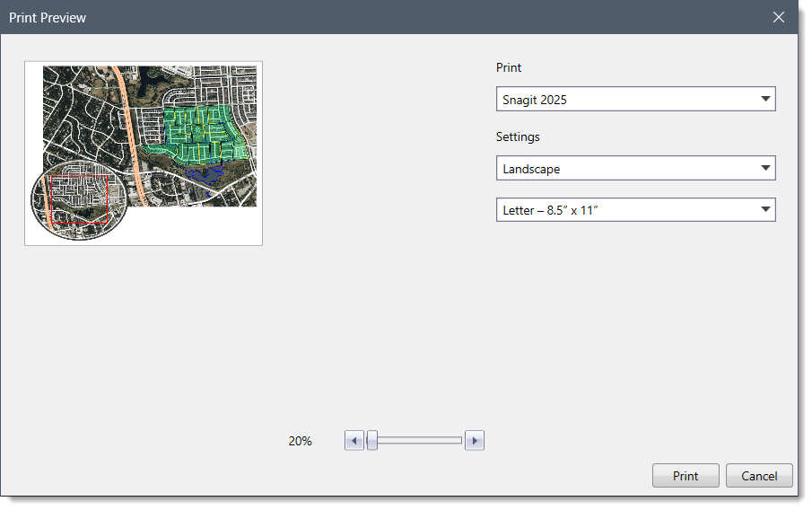Click the Print section label
This screenshot has height=510, width=812.
click(509, 68)
